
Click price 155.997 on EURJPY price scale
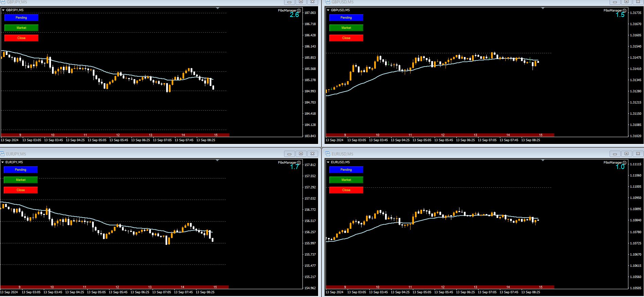click(x=310, y=243)
